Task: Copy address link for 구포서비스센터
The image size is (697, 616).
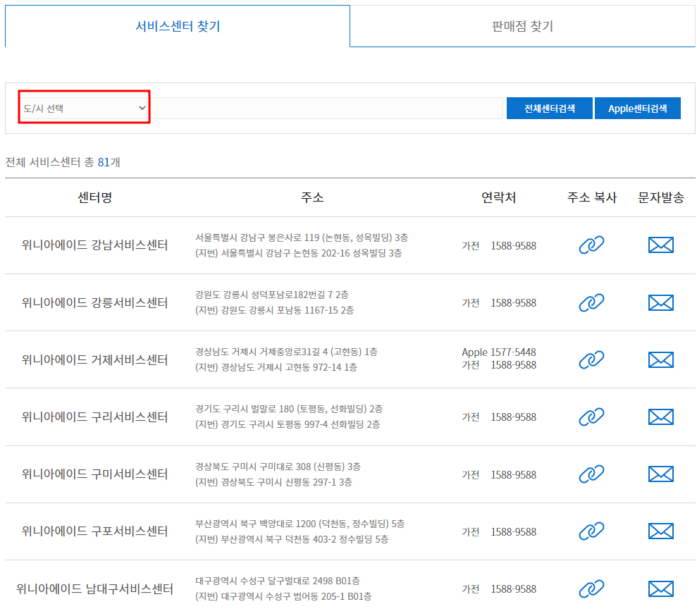Action: (591, 531)
